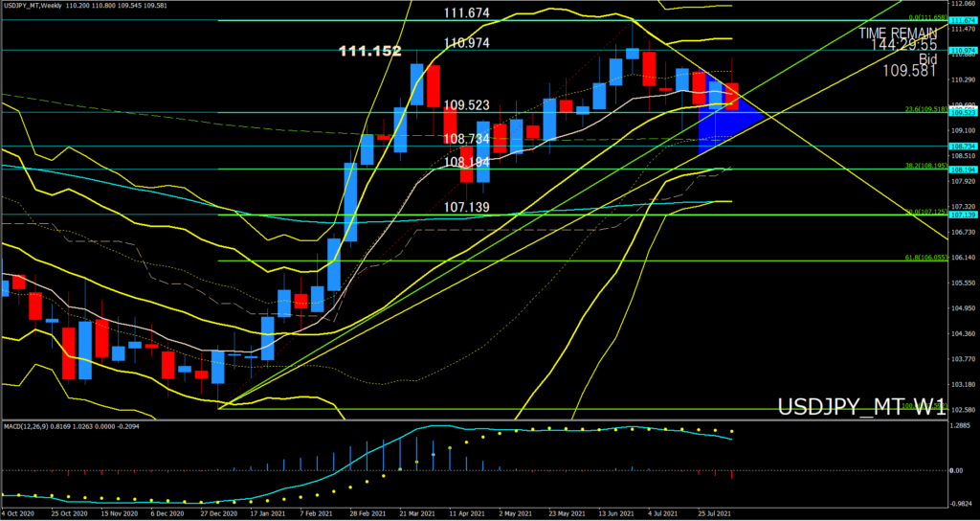The width and height of the screenshot is (980, 521).
Task: Select the white 108.734 label inside the chart
Action: [x=466, y=139]
